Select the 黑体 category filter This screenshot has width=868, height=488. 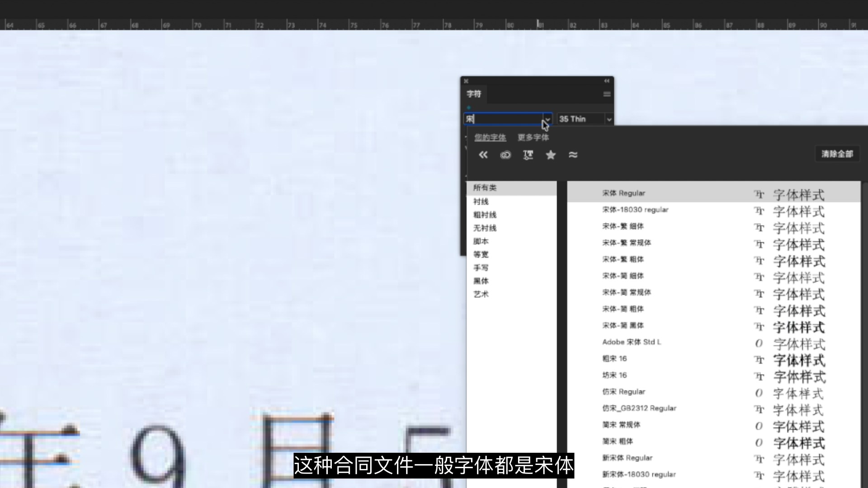[x=481, y=281]
